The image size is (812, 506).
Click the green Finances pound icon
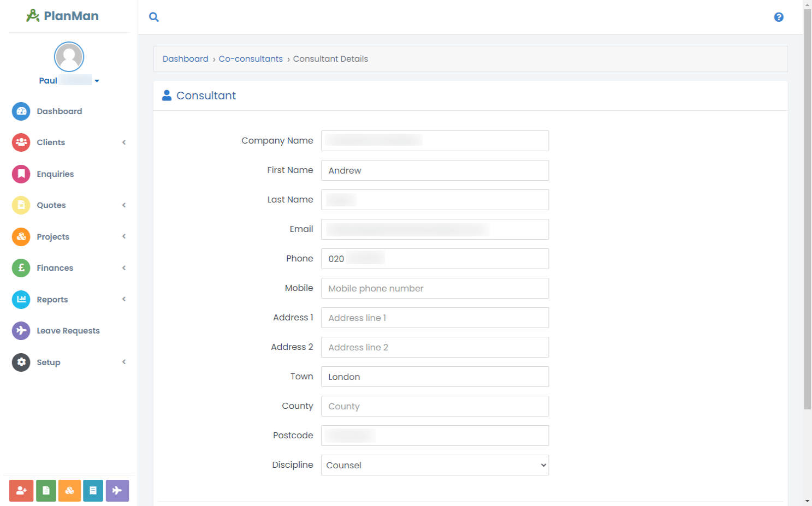click(x=21, y=268)
